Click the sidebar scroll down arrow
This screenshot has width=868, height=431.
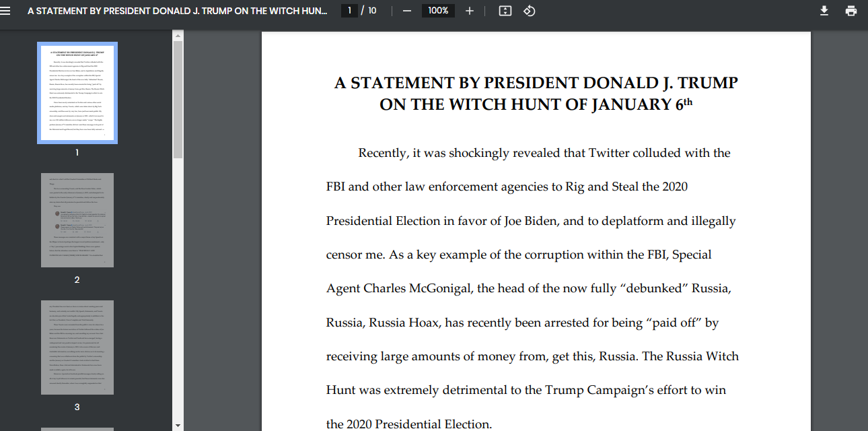click(178, 426)
